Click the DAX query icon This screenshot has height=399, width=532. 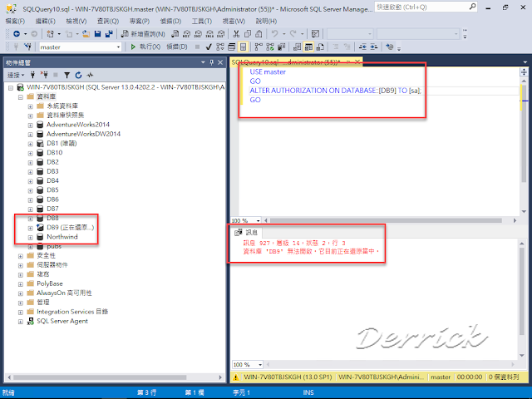(x=221, y=34)
